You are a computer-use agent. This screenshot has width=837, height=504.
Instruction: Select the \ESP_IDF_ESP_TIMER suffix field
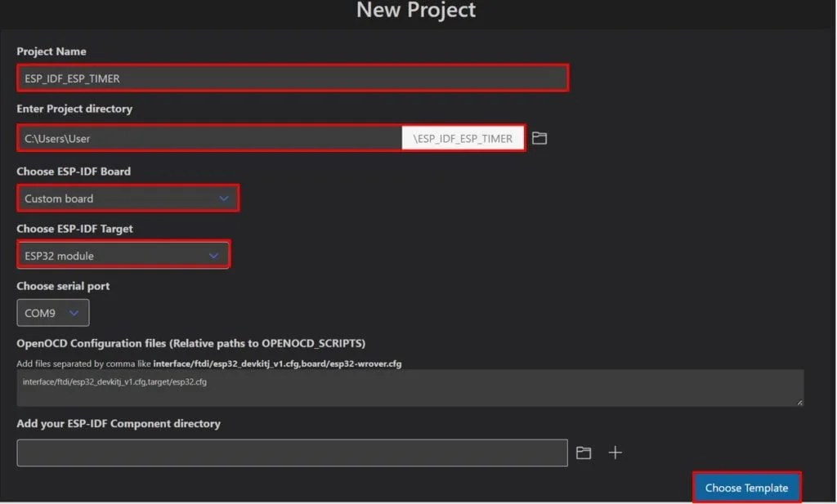pos(463,137)
